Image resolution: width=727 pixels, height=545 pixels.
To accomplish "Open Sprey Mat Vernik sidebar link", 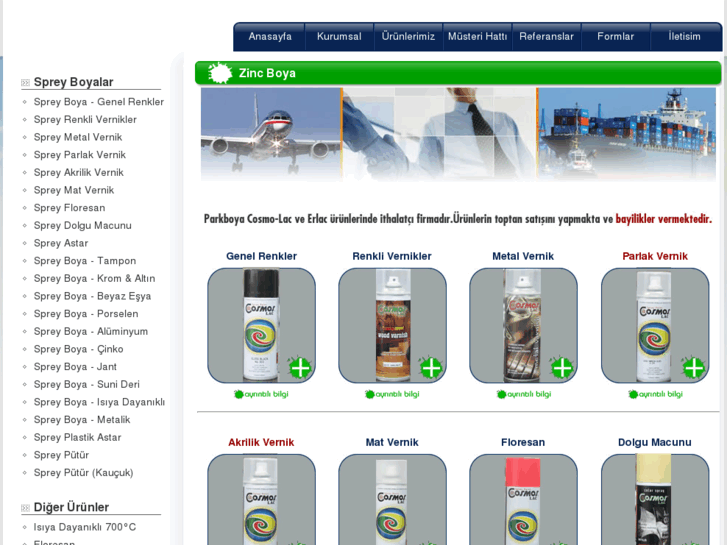I will click(x=74, y=190).
